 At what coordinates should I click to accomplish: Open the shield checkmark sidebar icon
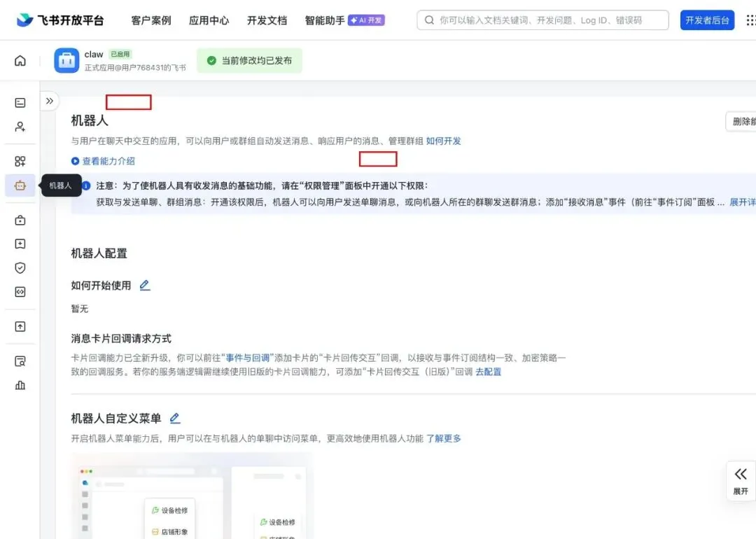(20, 268)
